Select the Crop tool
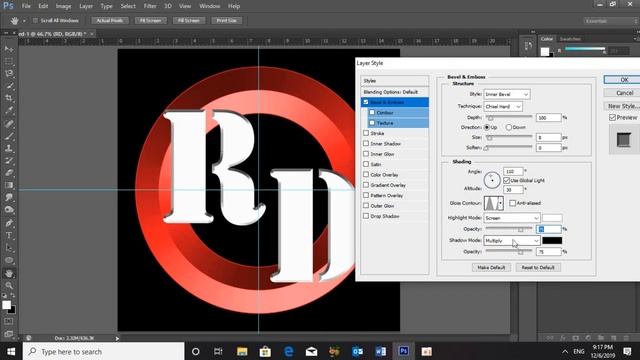The image size is (640, 360). 9,98
